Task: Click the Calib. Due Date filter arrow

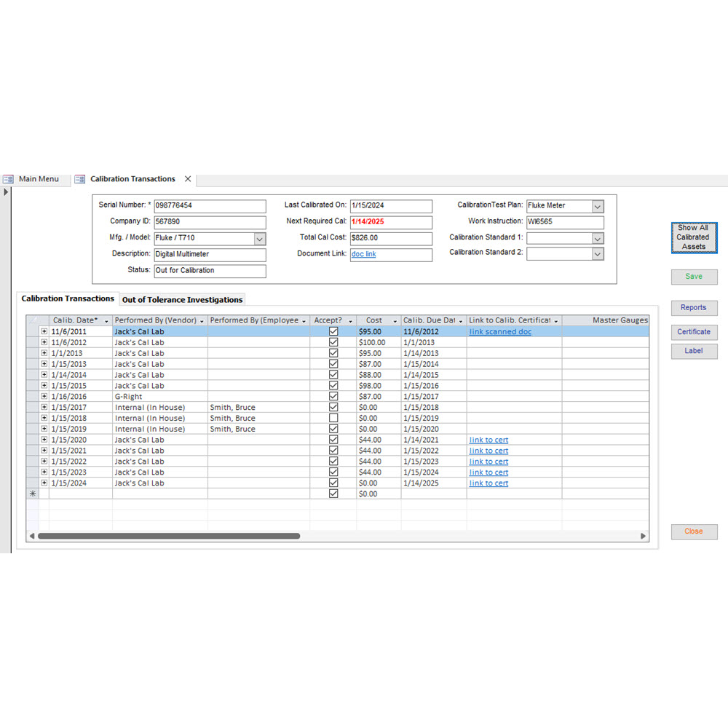Action: coord(460,320)
